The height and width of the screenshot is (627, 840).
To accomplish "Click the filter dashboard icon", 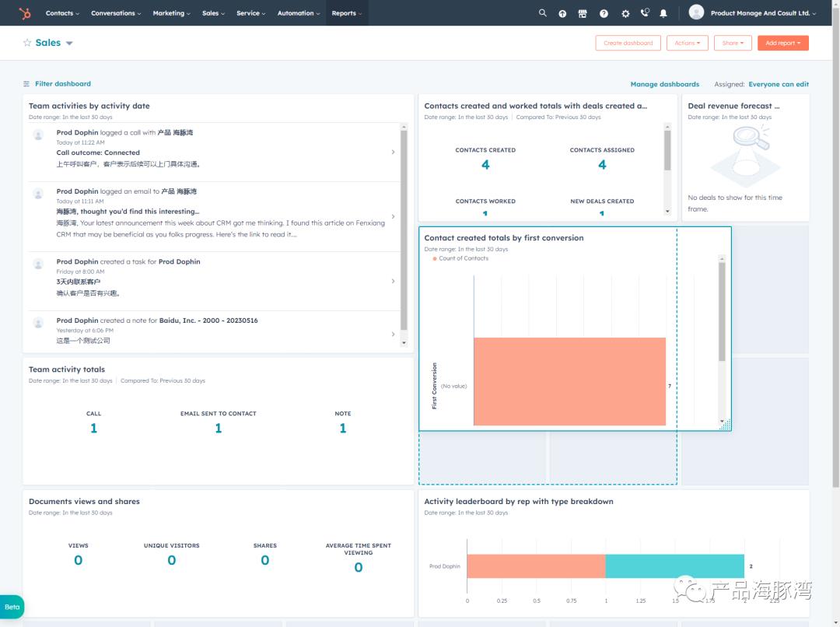I will coord(26,83).
